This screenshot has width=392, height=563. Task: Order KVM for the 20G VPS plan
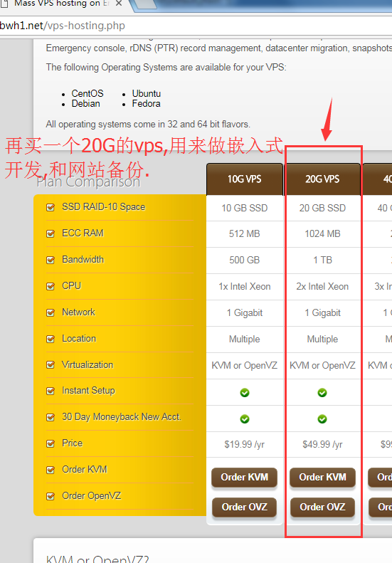322,477
